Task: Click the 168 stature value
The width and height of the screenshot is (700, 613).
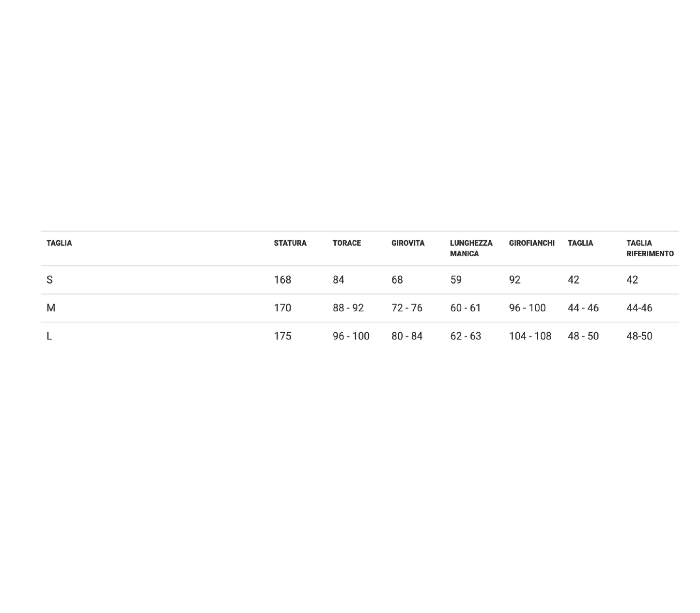Action: click(282, 280)
